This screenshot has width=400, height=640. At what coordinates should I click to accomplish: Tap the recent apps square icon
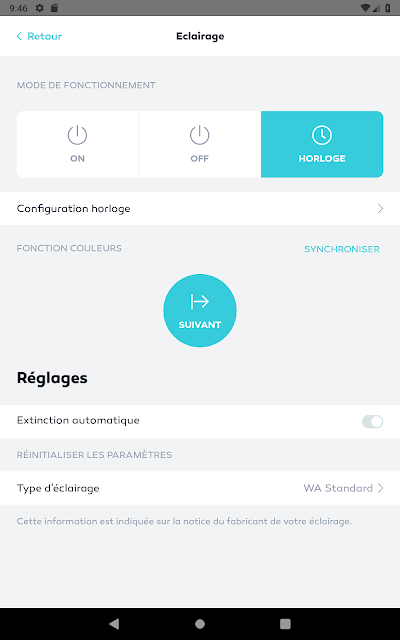(285, 624)
